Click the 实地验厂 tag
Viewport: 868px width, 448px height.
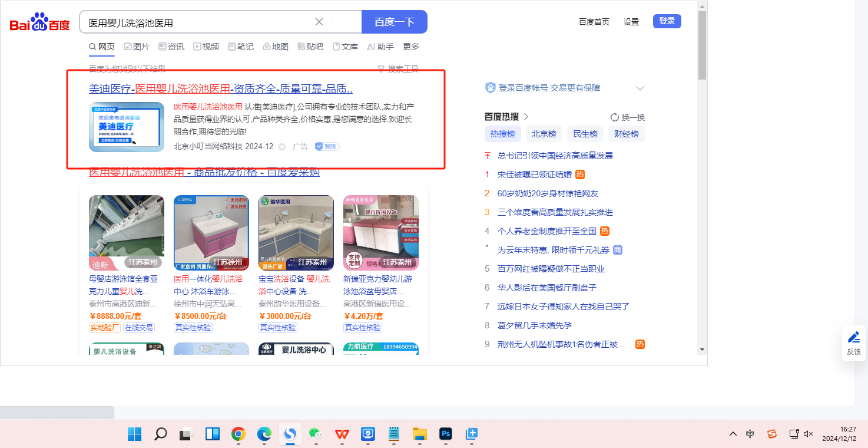tap(105, 328)
